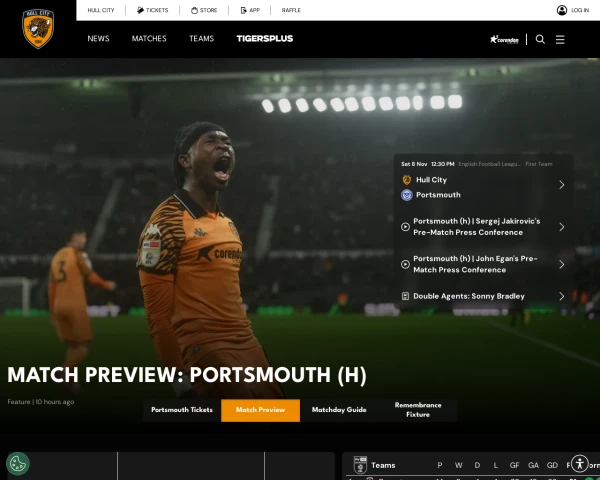This screenshot has width=600, height=480.
Task: Go to TigersPlus
Action: pyautogui.click(x=265, y=39)
